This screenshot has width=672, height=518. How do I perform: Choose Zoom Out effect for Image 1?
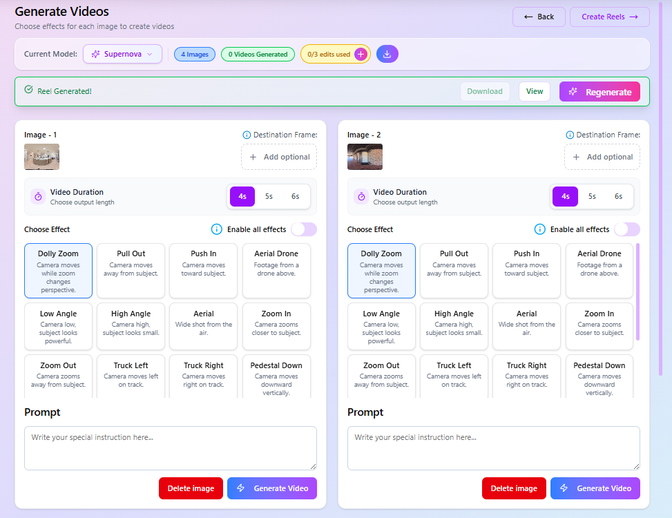point(58,376)
